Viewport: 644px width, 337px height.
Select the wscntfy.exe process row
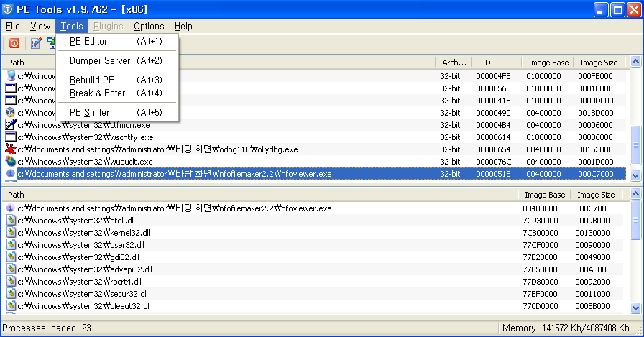(x=315, y=137)
